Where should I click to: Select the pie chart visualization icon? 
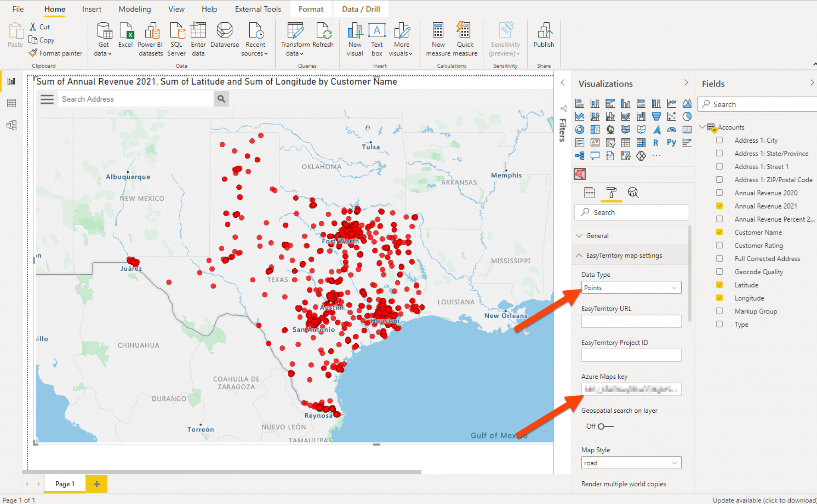pyautogui.click(x=687, y=117)
